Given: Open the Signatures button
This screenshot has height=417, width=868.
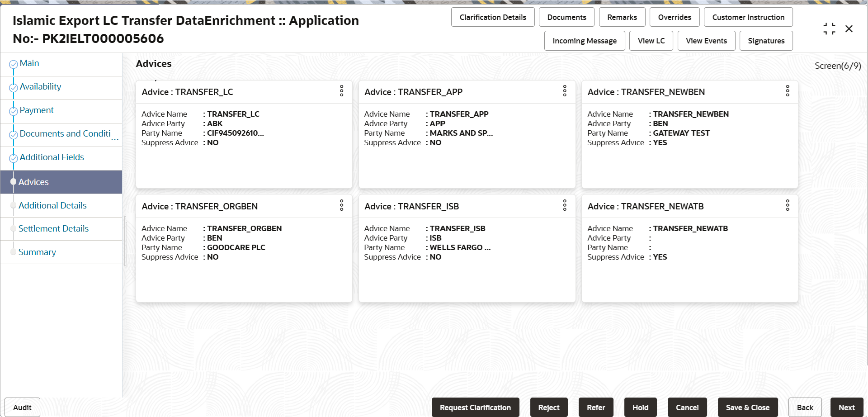Looking at the screenshot, I should click(766, 41).
